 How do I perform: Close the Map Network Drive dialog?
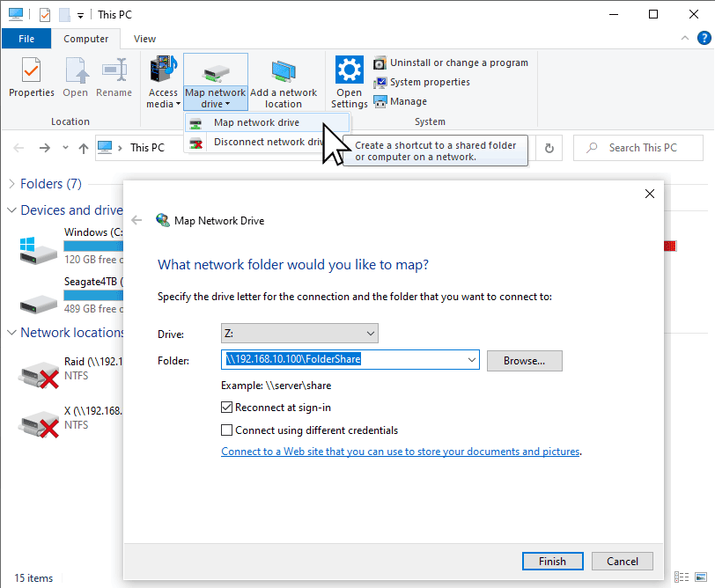tap(649, 194)
